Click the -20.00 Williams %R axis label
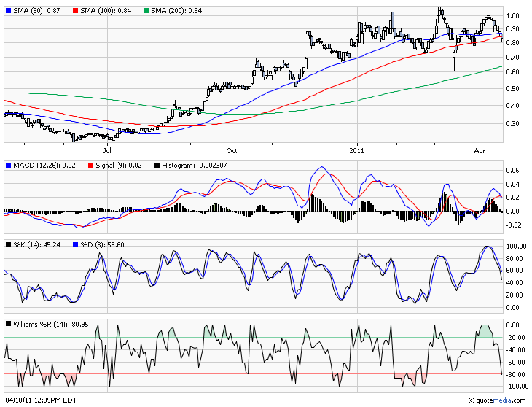Image resolution: width=532 pixels, height=407 pixels. pyautogui.click(x=515, y=338)
